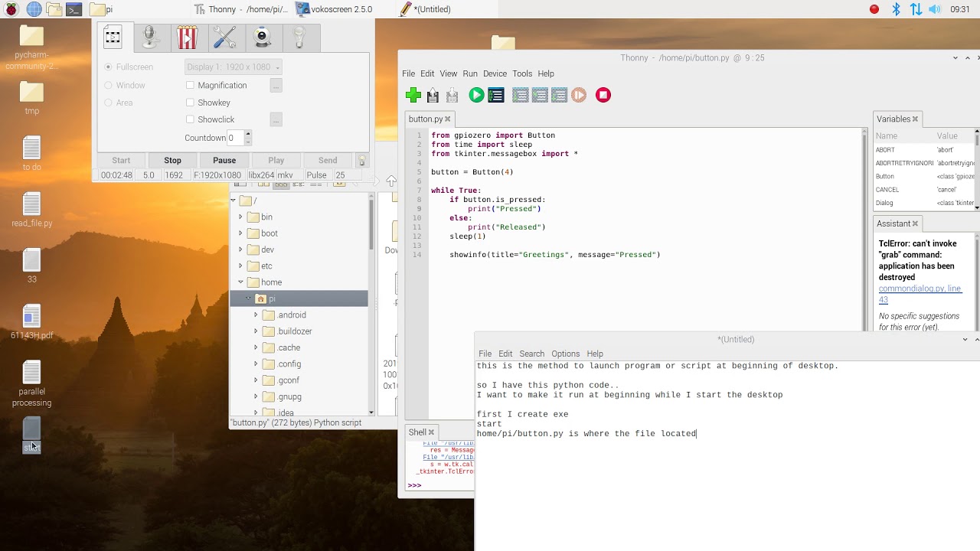980x551 pixels.
Task: Expand the etc folder in tree
Action: coord(240,266)
